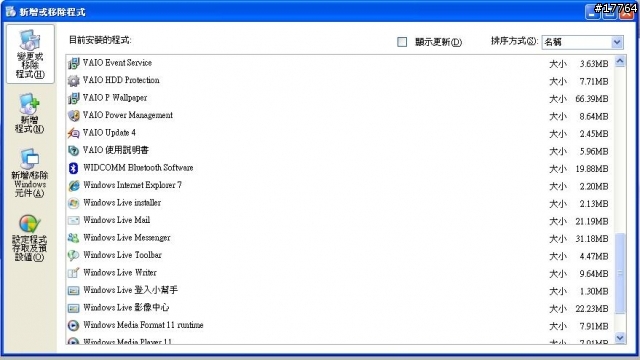Select the VAIO HDD Protection entry
The height and width of the screenshot is (360, 640).
[340, 81]
